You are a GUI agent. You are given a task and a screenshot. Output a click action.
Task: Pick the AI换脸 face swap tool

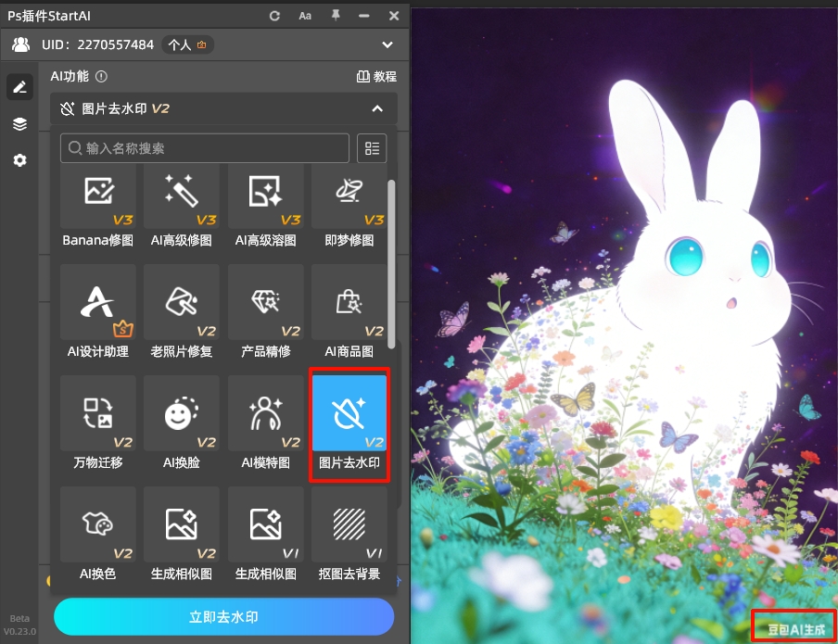click(x=182, y=413)
